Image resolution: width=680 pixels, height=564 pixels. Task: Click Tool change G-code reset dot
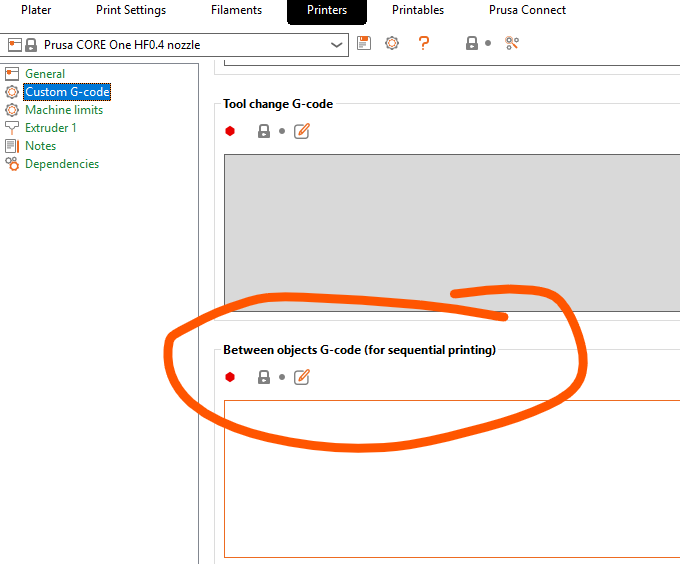(282, 131)
